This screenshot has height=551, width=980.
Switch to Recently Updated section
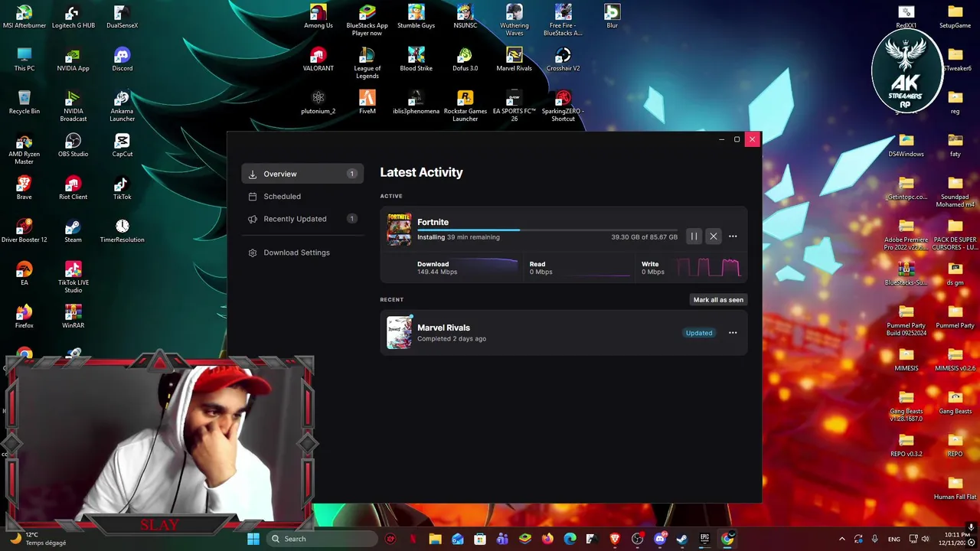[302, 219]
